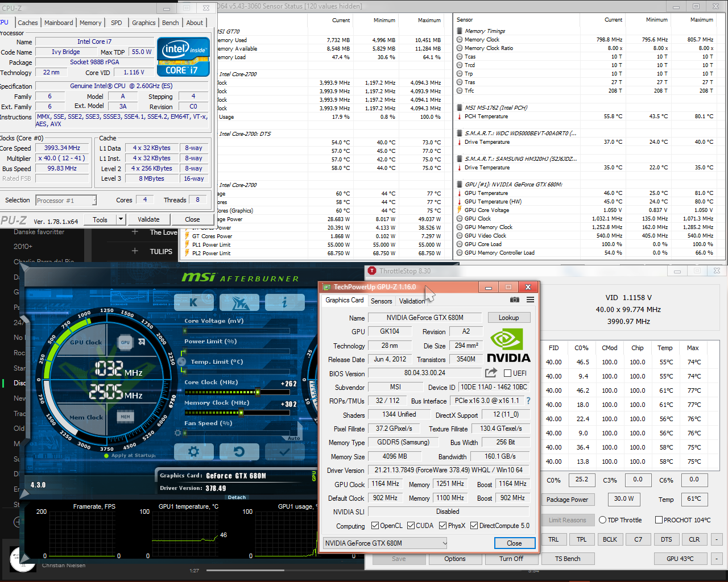The width and height of the screenshot is (728, 582).
Task: Click the DTS button in ThrottleStop
Action: tap(667, 539)
